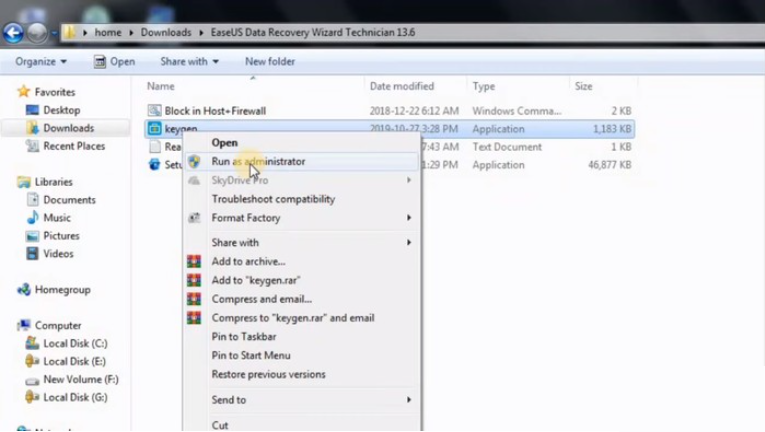Click the Open toolbar button
The width and height of the screenshot is (765, 432).
click(x=114, y=62)
